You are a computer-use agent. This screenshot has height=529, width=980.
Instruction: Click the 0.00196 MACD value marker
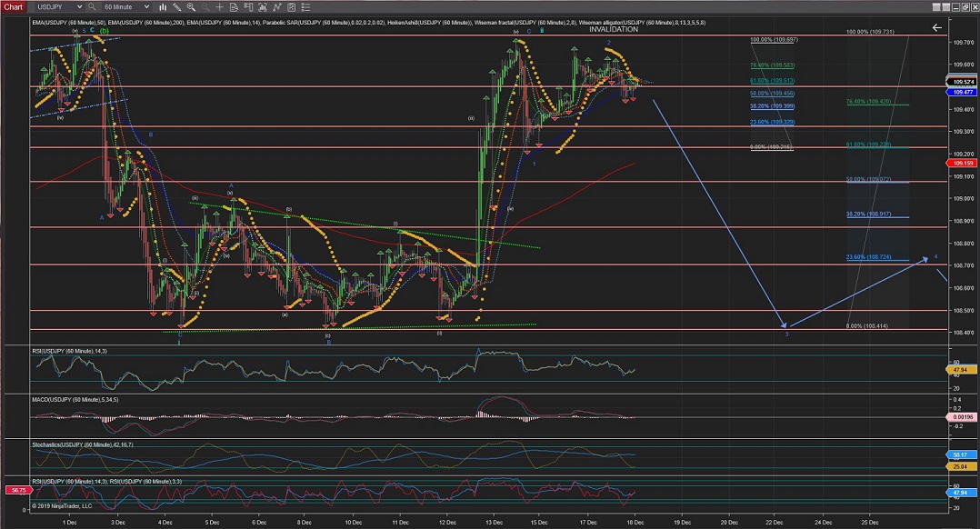962,416
